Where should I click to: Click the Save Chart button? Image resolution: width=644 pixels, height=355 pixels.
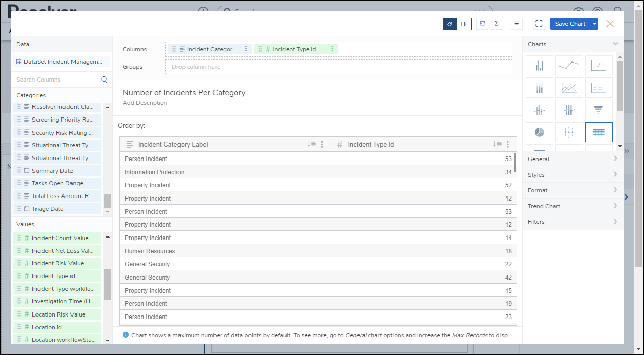click(570, 24)
